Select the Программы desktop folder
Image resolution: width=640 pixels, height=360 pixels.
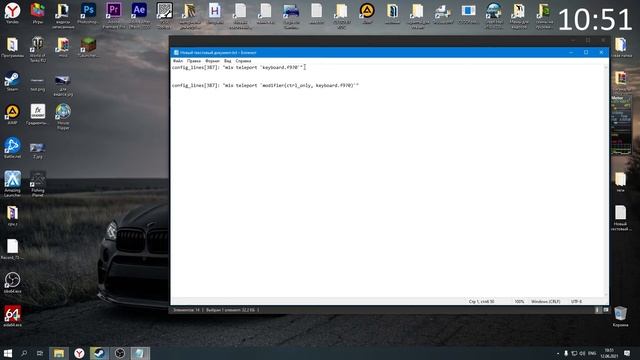pos(12,47)
